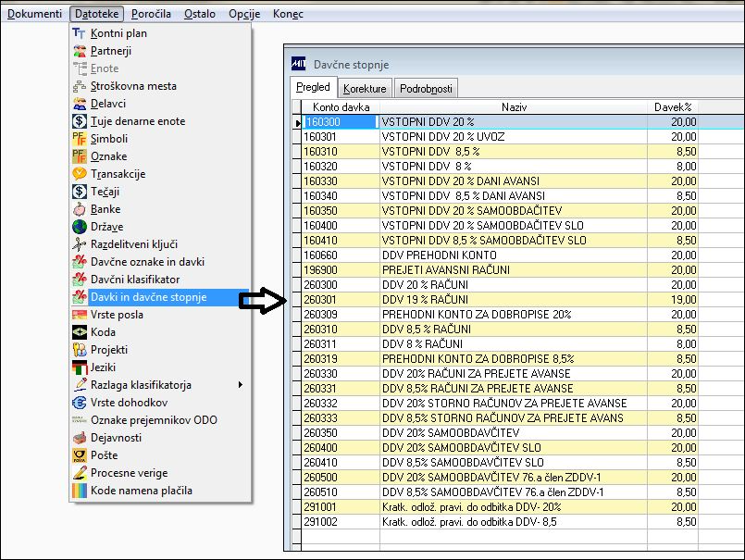Viewport: 745px width, 560px height.
Task: Open the Datoteke menu
Action: click(96, 14)
